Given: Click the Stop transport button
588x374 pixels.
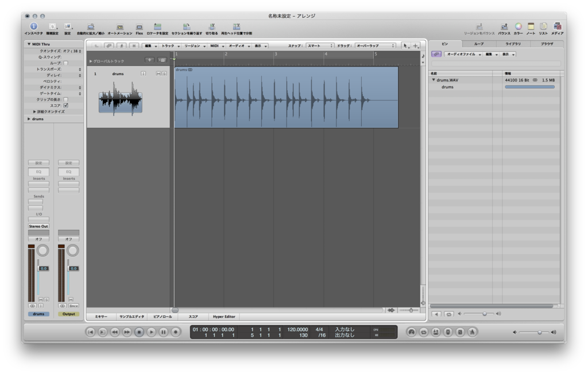Looking at the screenshot, I should click(139, 332).
